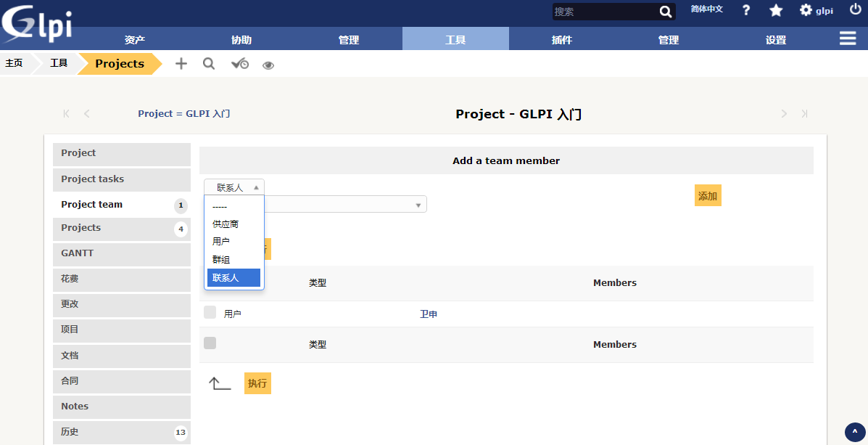This screenshot has height=445, width=868.
Task: Open the 管理 menu next to 设置
Action: pyautogui.click(x=669, y=40)
